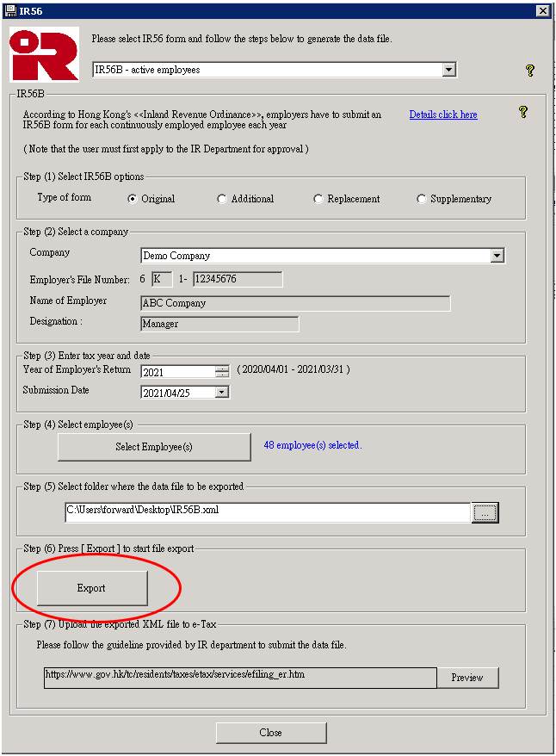
Task: Click the help icon in IR56B section
Action: pos(522,112)
